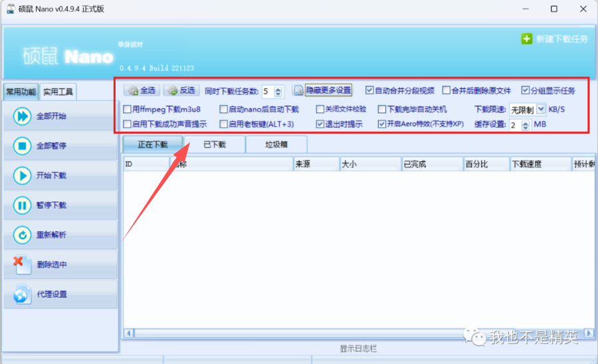Click the horizontal scrollbar left arrow
The image size is (598, 364).
[x=128, y=333]
